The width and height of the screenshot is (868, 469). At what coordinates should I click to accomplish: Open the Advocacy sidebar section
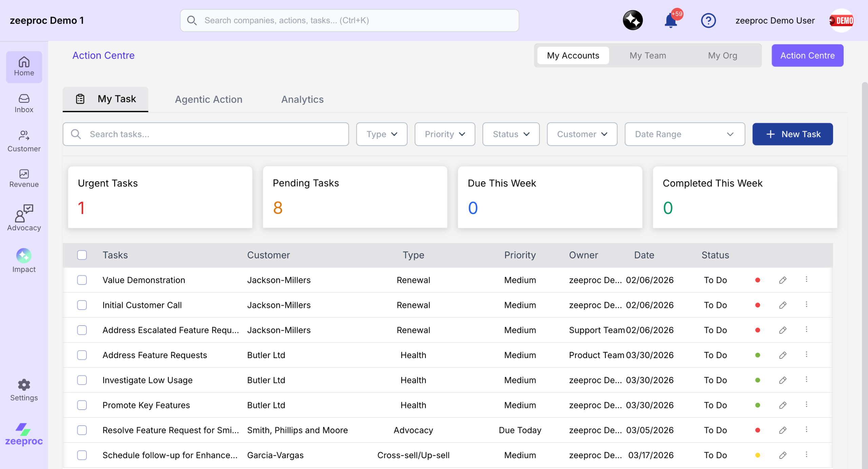click(x=24, y=218)
